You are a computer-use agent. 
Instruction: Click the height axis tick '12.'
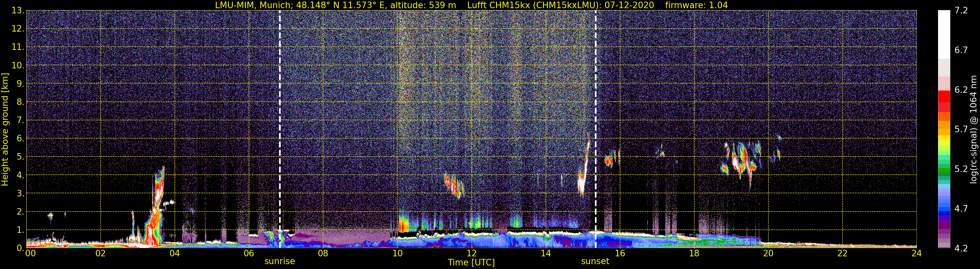[x=18, y=29]
